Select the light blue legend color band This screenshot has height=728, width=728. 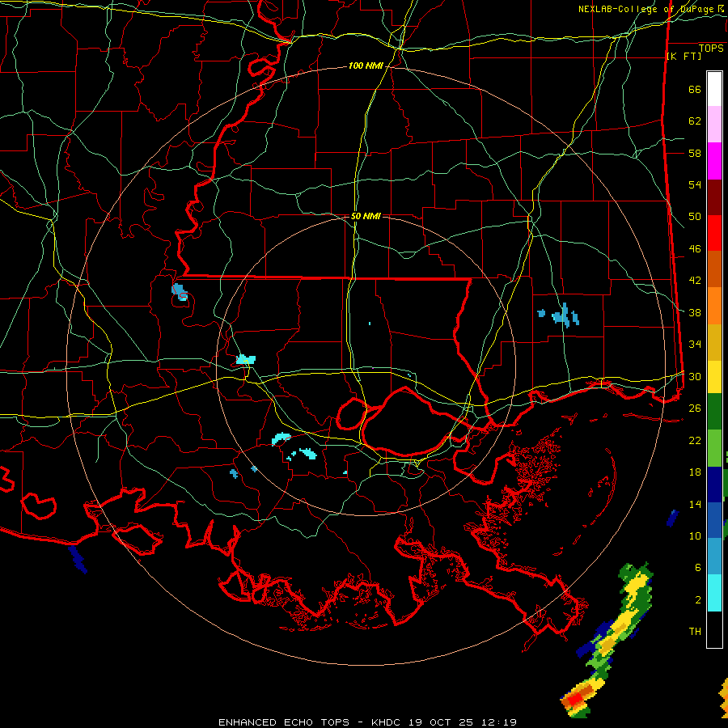[714, 557]
